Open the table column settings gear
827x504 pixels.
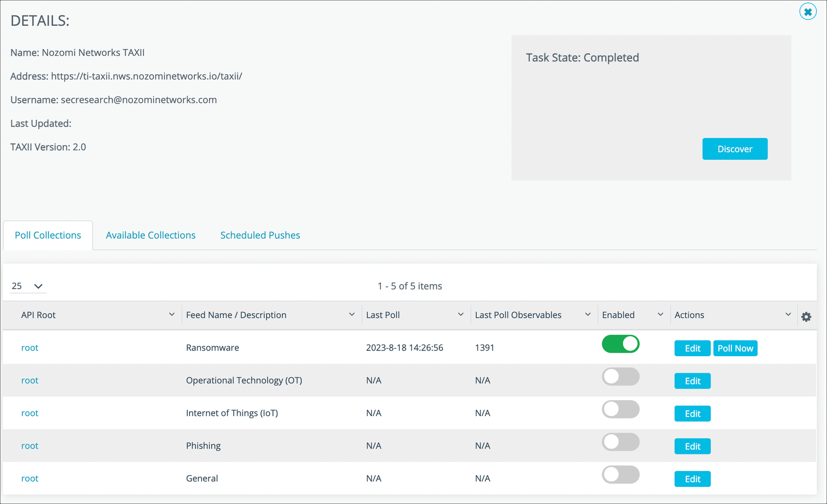click(x=806, y=317)
